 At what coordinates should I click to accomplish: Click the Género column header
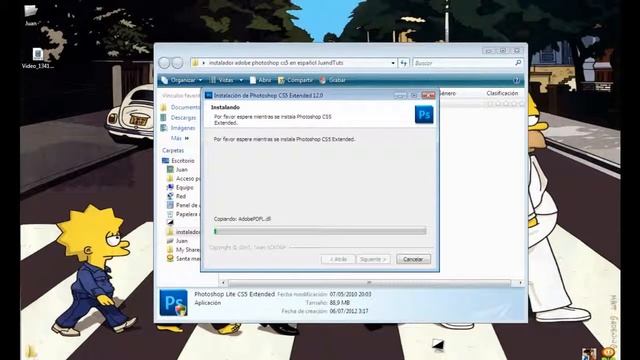coord(448,93)
